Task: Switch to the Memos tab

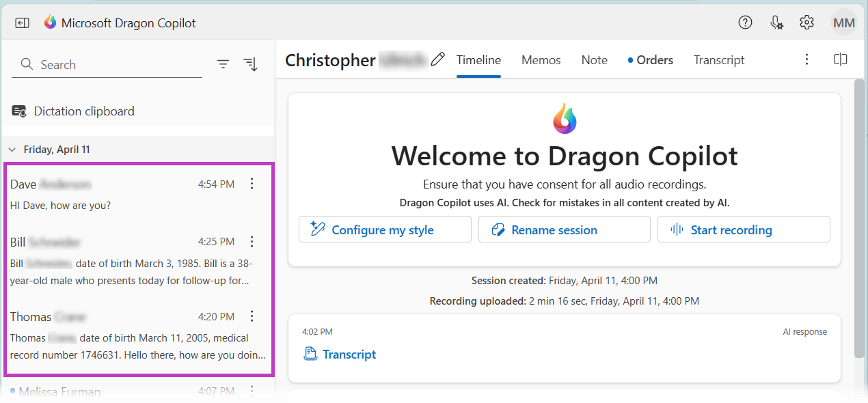Action: point(541,60)
